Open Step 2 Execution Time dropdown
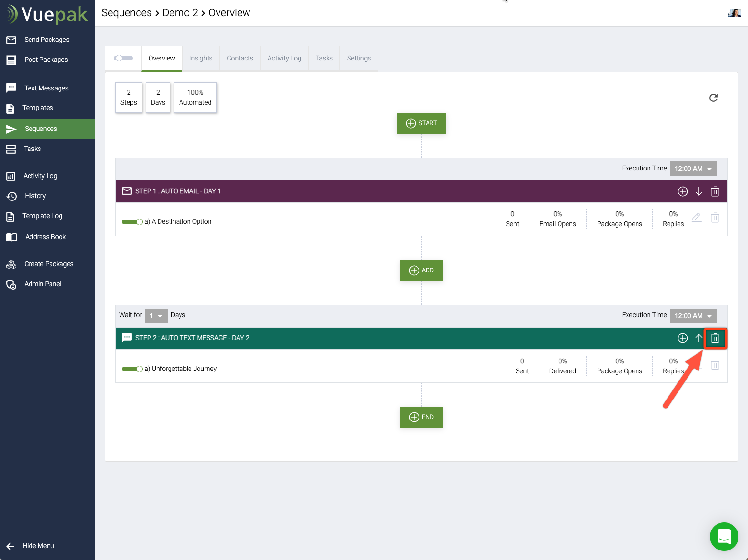 pyautogui.click(x=693, y=316)
